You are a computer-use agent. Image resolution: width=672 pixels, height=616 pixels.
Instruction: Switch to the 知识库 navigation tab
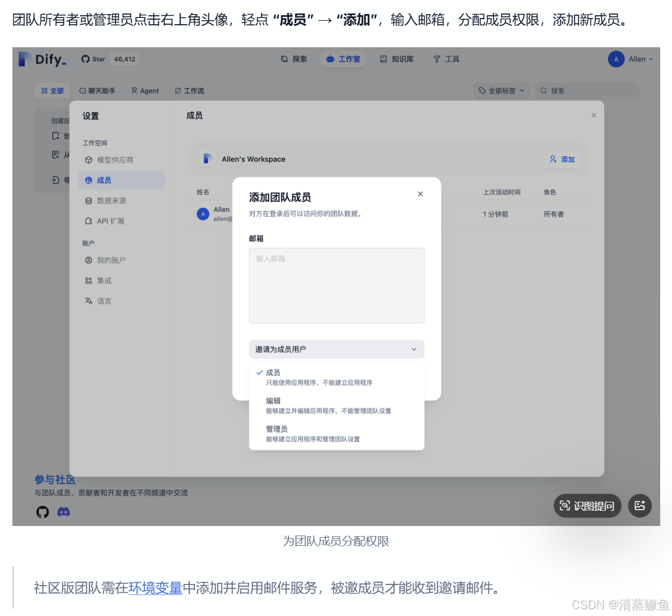[x=397, y=59]
